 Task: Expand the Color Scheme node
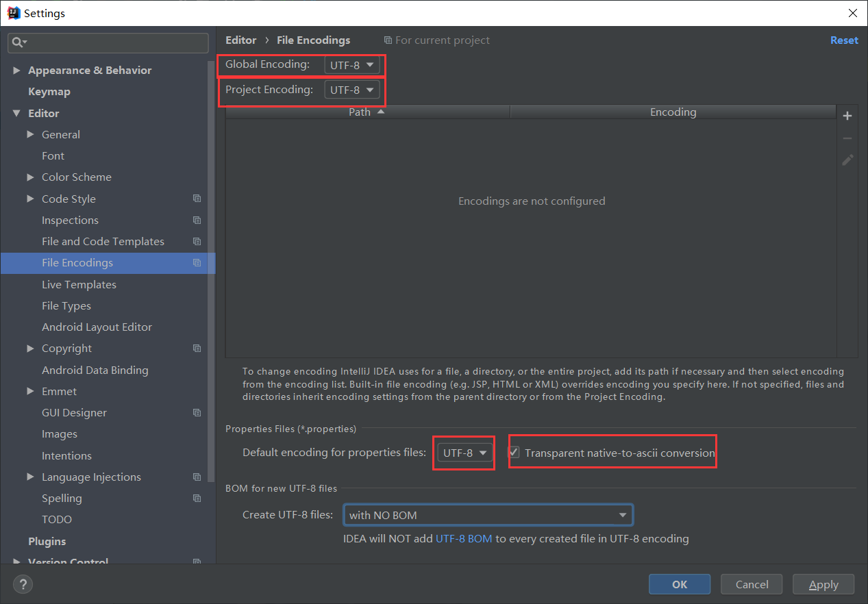[30, 177]
